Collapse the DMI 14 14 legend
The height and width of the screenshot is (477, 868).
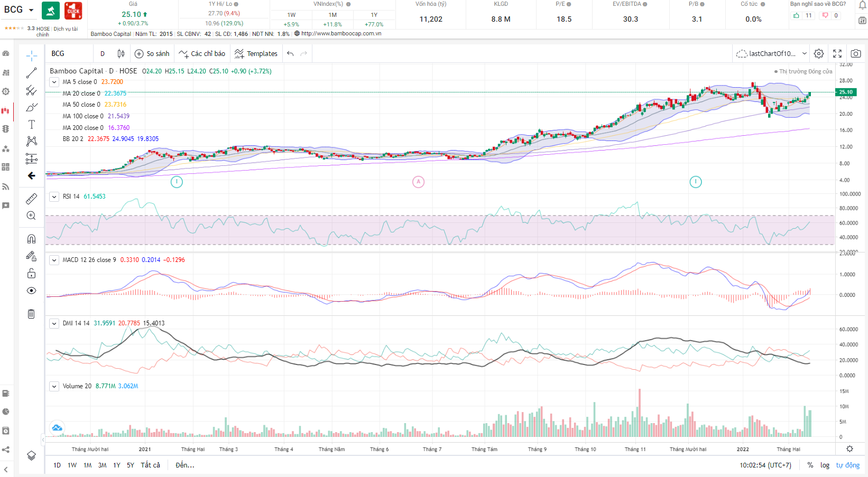pyautogui.click(x=54, y=323)
